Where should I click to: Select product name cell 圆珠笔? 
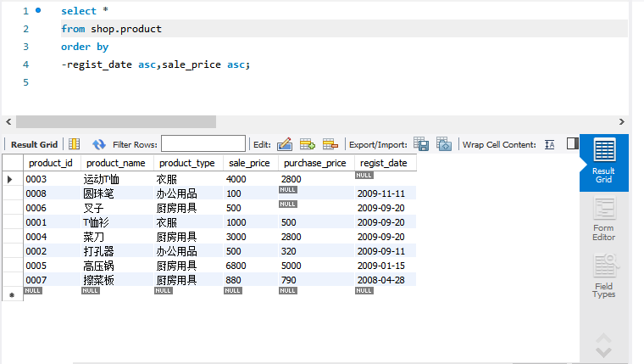tap(118, 193)
